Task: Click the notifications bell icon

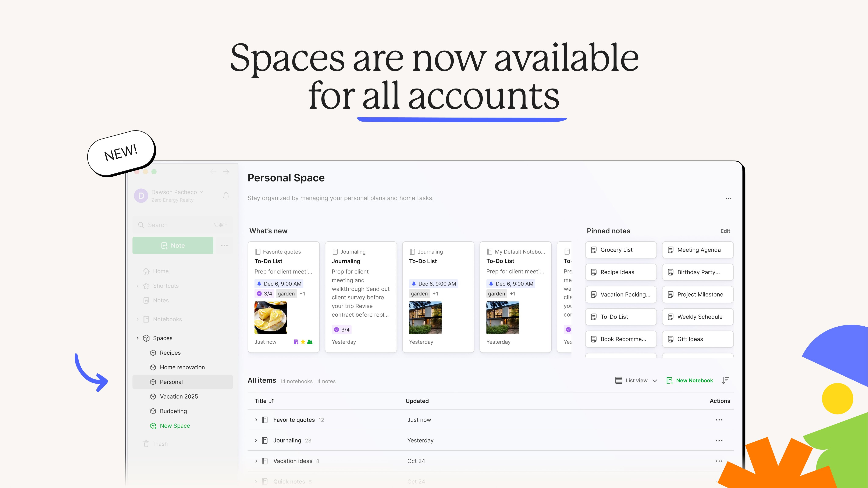Action: pos(226,196)
